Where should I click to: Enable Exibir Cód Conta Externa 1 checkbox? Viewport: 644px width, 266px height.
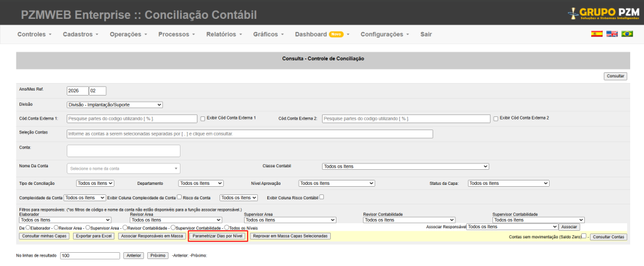pos(203,118)
